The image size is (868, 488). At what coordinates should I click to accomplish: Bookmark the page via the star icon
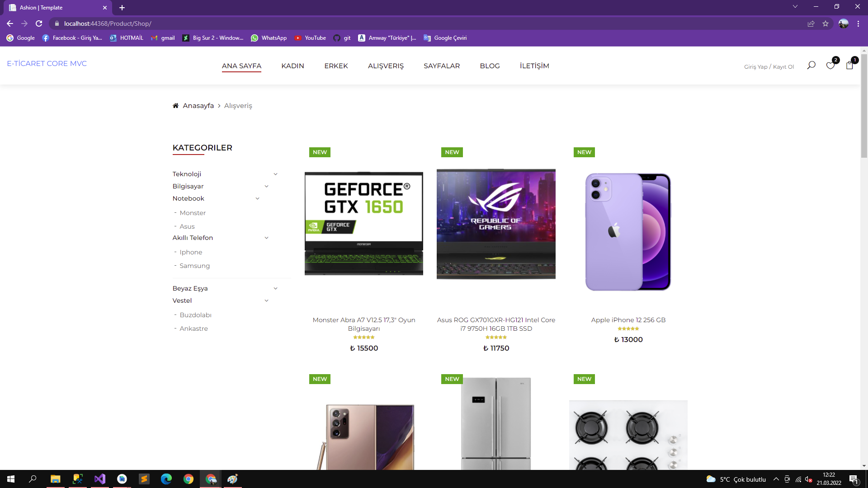[826, 23]
